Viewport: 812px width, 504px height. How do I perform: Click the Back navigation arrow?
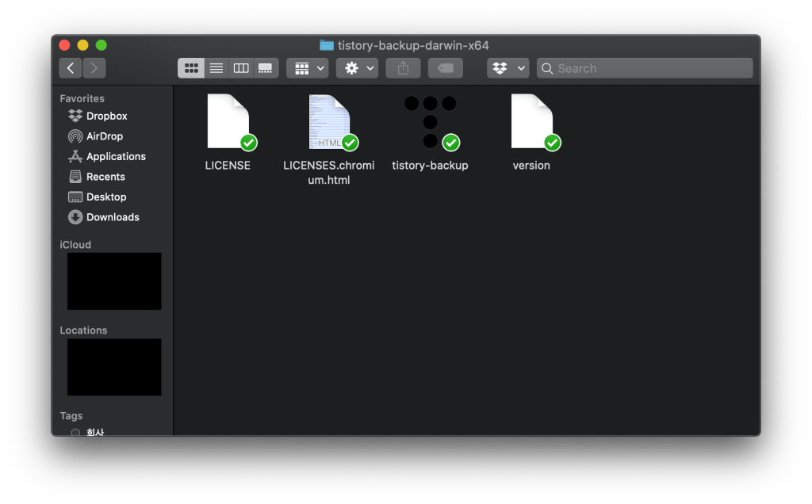coord(71,68)
